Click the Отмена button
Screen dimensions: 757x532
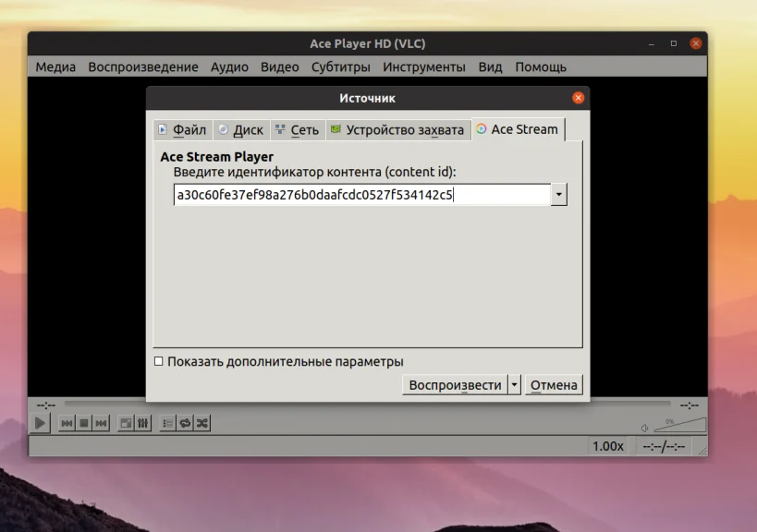tap(554, 385)
